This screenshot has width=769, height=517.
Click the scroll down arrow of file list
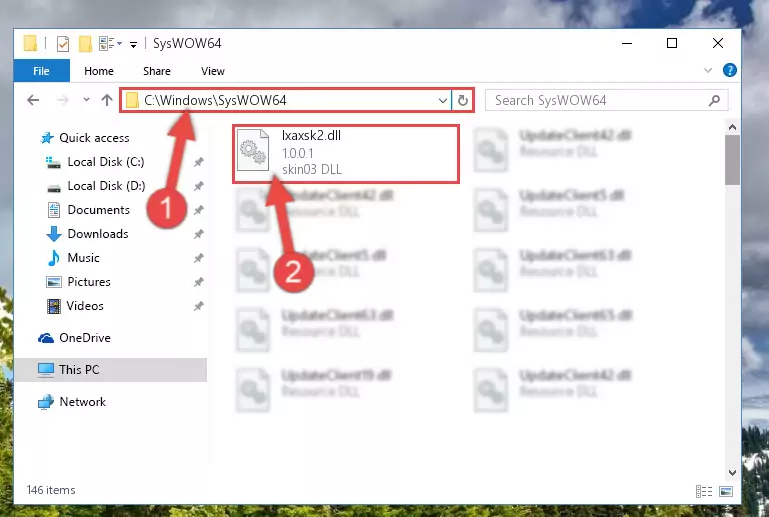tap(732, 473)
